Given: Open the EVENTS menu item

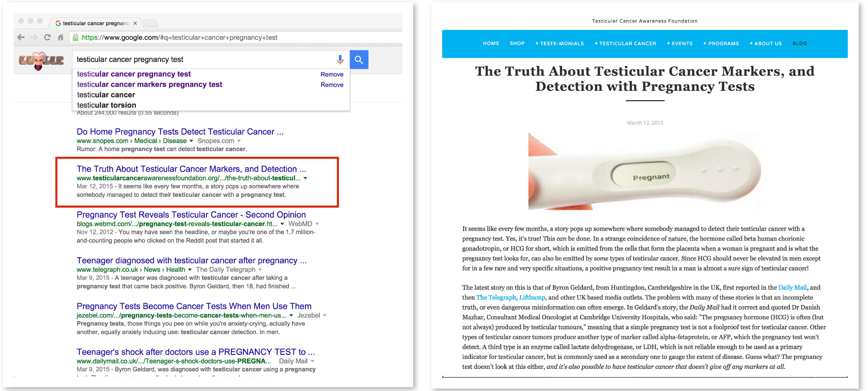Looking at the screenshot, I should point(680,43).
